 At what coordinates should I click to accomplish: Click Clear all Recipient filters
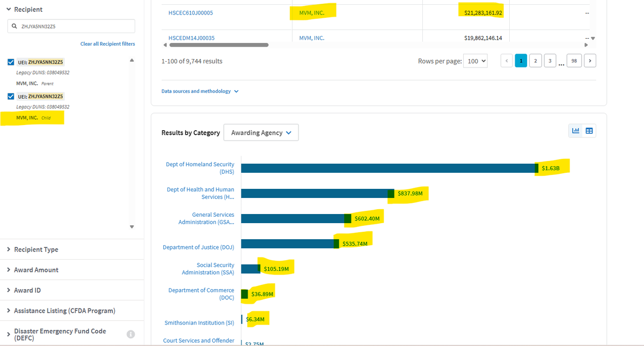pos(107,44)
